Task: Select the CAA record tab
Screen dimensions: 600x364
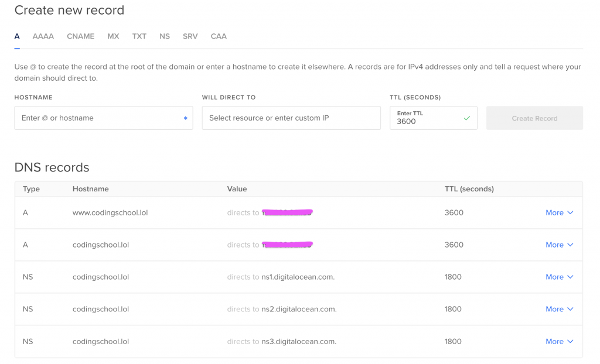Action: pyautogui.click(x=219, y=36)
